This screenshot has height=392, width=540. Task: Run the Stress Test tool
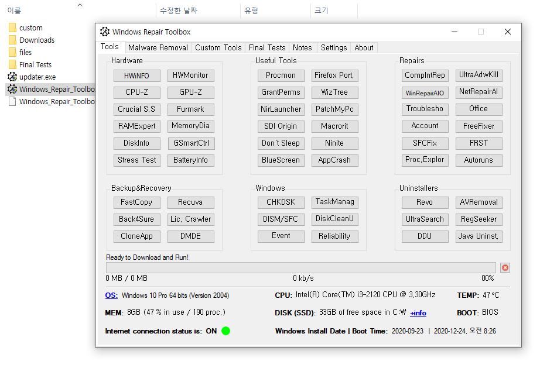(x=136, y=160)
